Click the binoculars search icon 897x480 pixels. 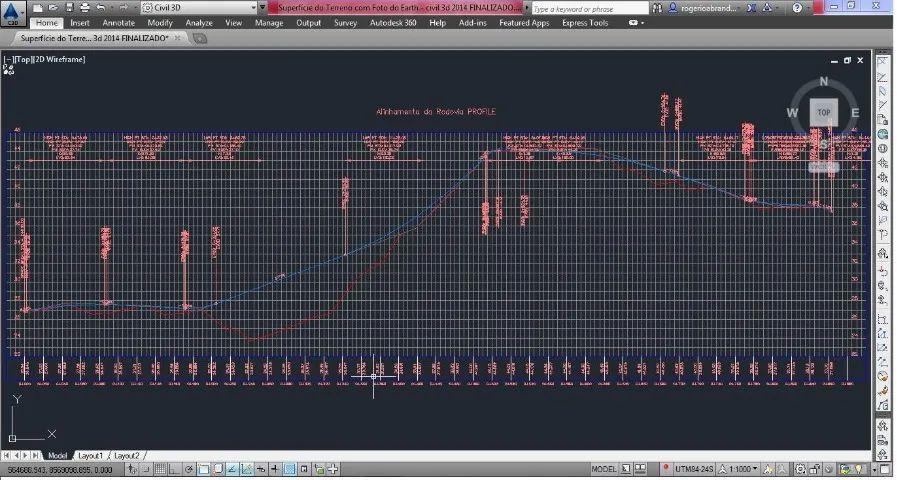point(657,8)
